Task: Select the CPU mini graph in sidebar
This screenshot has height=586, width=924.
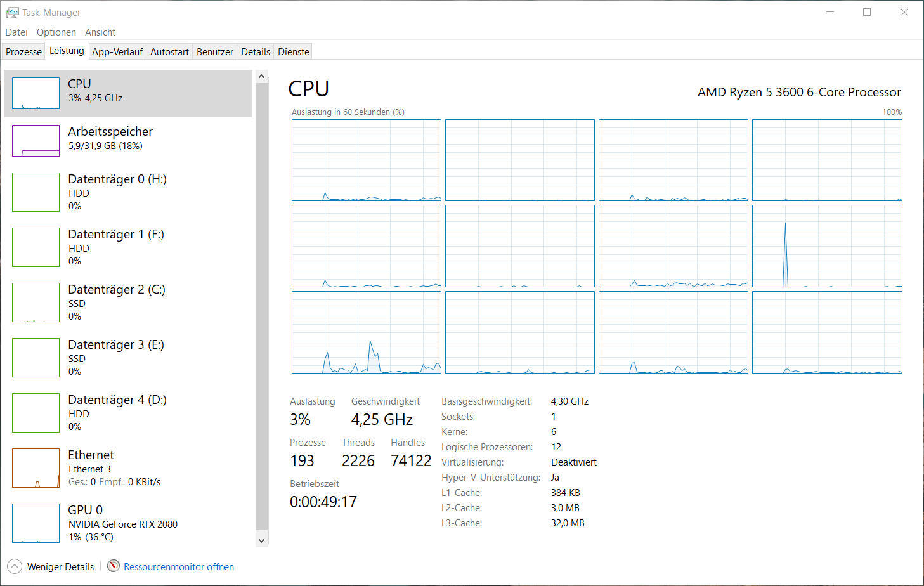Action: tap(36, 93)
